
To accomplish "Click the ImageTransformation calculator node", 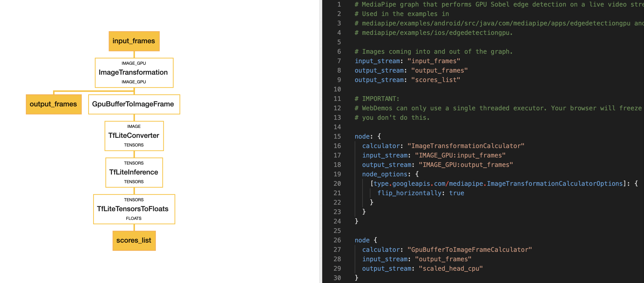I will (134, 72).
